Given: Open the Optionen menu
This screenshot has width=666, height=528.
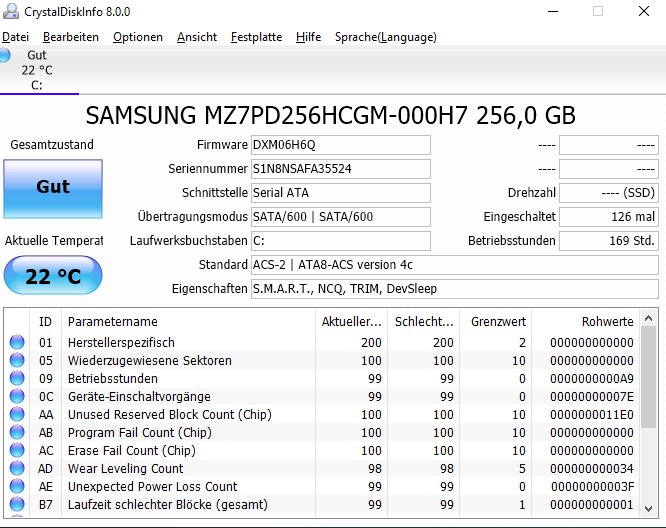Looking at the screenshot, I should [x=138, y=37].
